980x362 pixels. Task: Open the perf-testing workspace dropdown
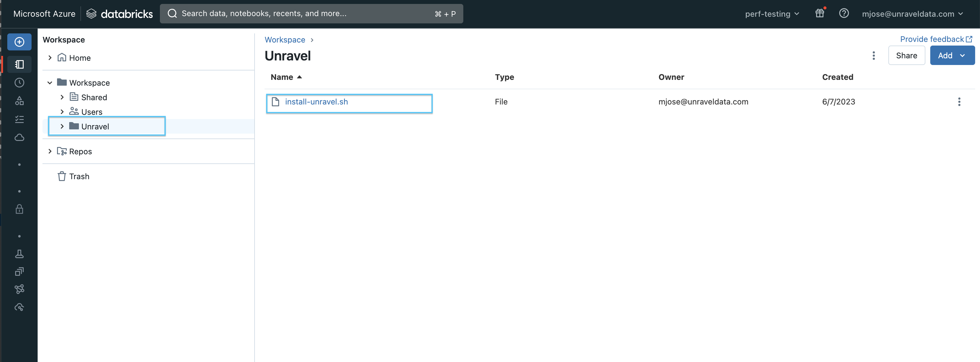[772, 14]
